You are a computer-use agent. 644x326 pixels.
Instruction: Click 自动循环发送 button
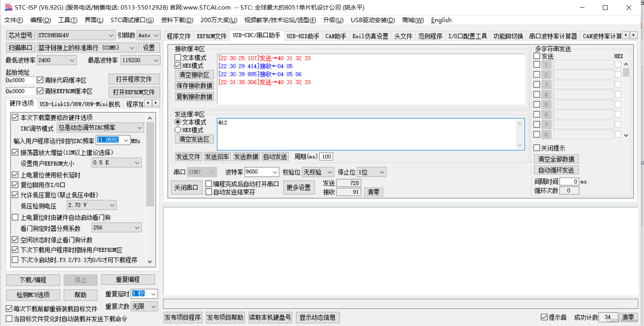556,170
